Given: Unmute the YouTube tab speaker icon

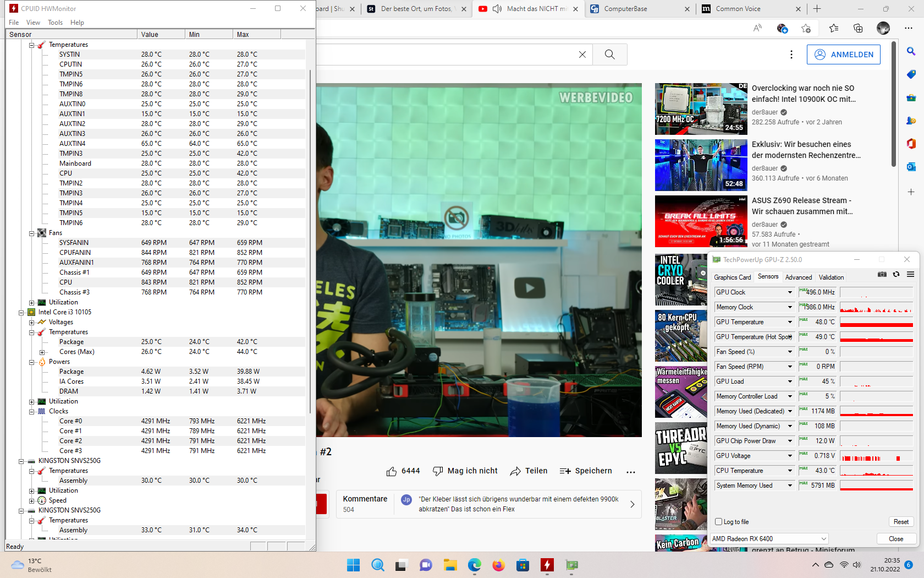Looking at the screenshot, I should [x=497, y=9].
